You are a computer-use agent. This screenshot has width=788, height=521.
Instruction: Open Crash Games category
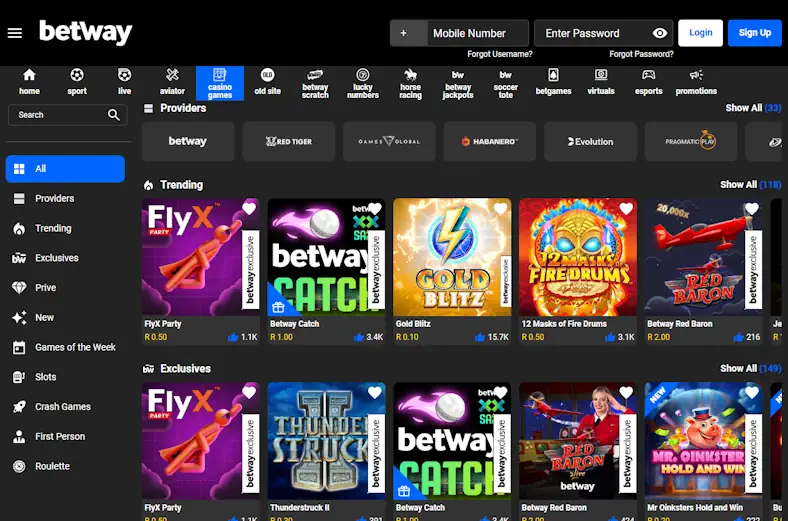[65, 406]
